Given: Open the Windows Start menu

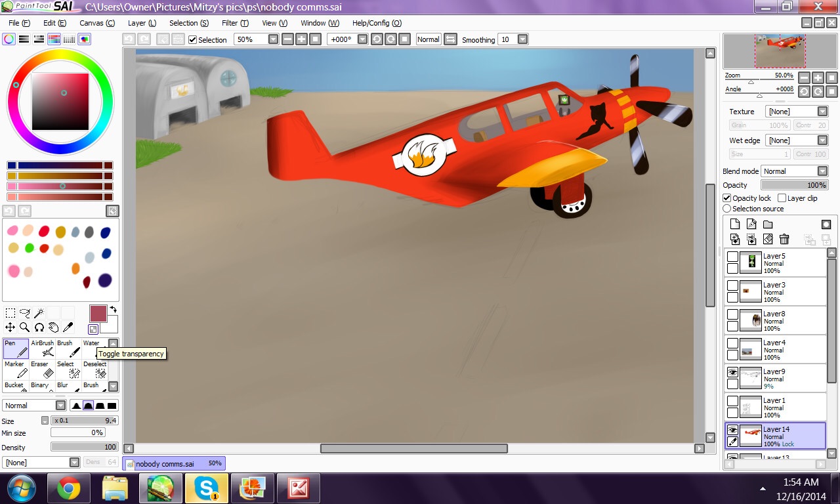Looking at the screenshot, I should pos(22,488).
